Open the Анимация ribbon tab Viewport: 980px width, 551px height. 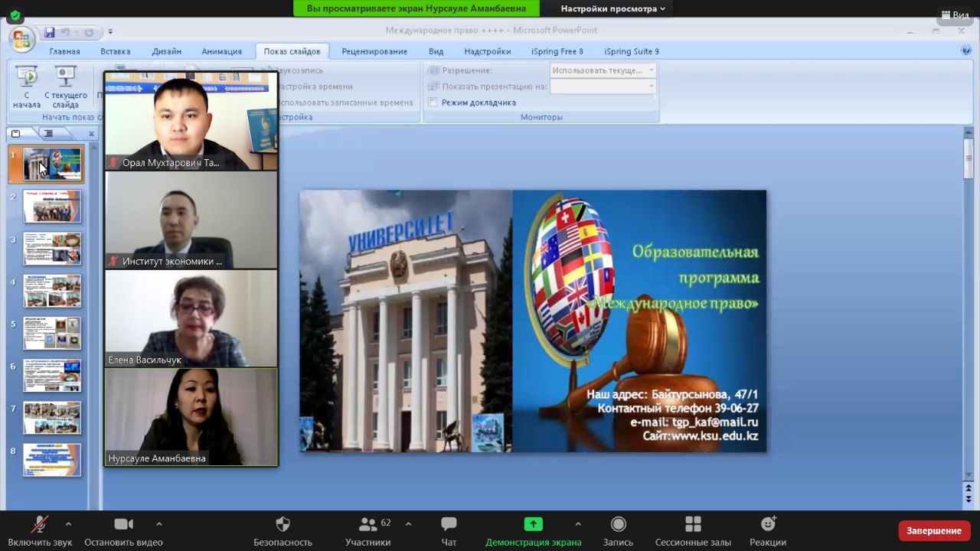pos(221,51)
